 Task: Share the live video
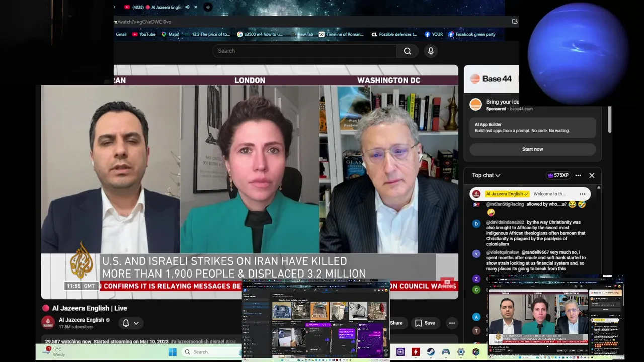(x=396, y=323)
